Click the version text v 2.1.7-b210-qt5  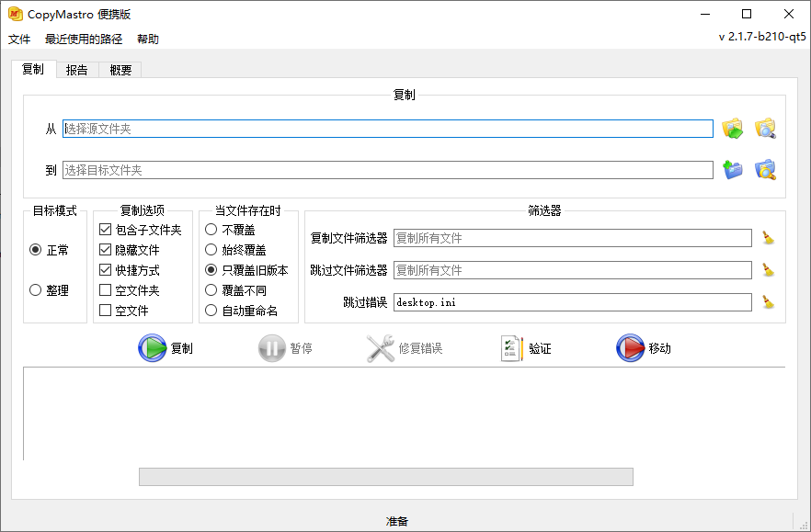click(762, 37)
